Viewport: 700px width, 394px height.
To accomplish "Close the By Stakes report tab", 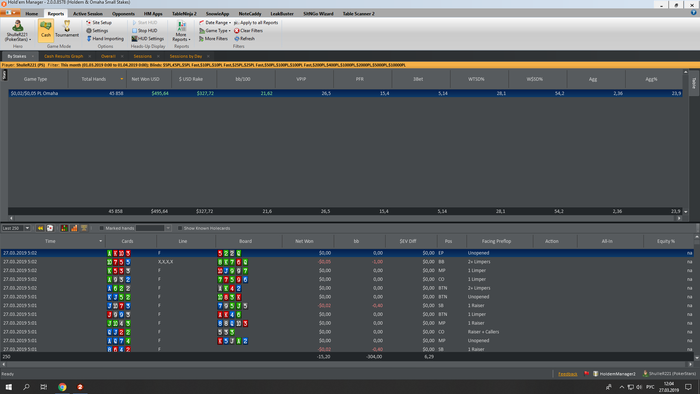I will pyautogui.click(x=33, y=56).
